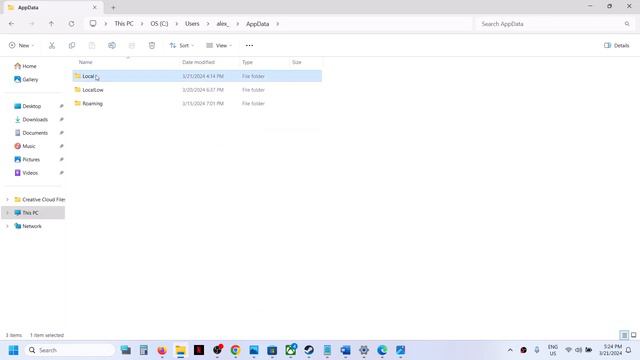Screen dimensions: 640x360
Task: Go back to previous folder
Action: tap(11, 24)
